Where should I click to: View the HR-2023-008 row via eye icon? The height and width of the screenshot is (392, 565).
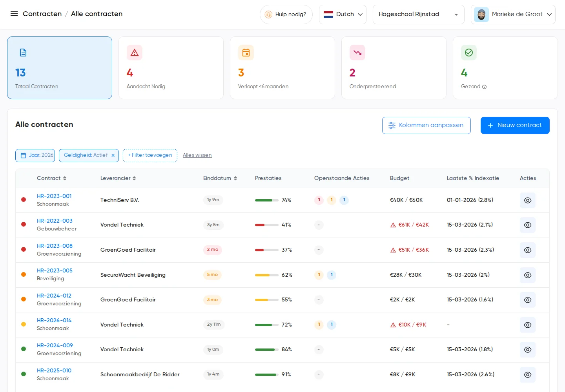tap(528, 250)
